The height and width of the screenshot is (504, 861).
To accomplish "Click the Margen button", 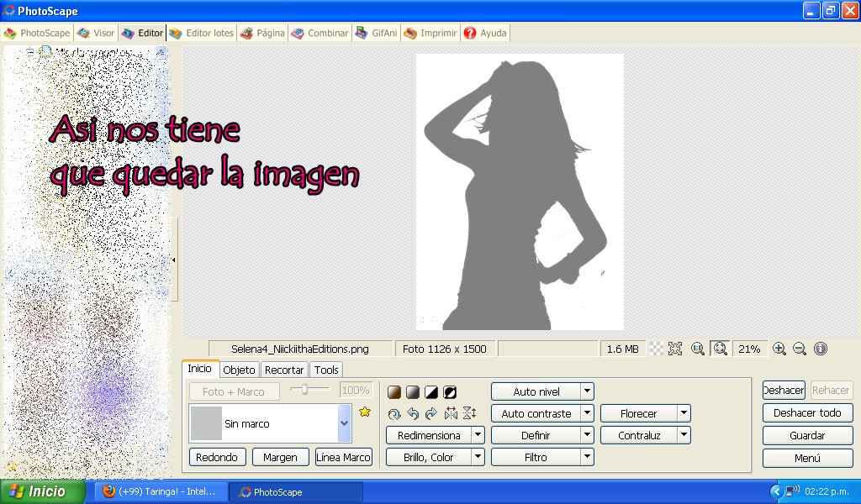I will (280, 457).
